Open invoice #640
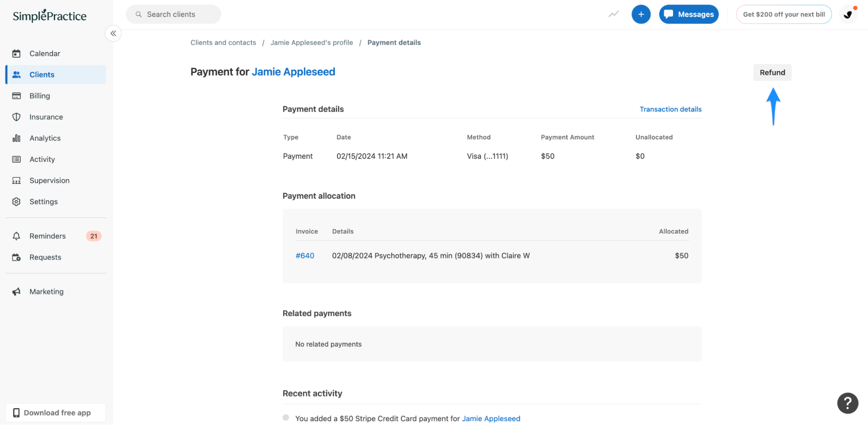 point(305,255)
